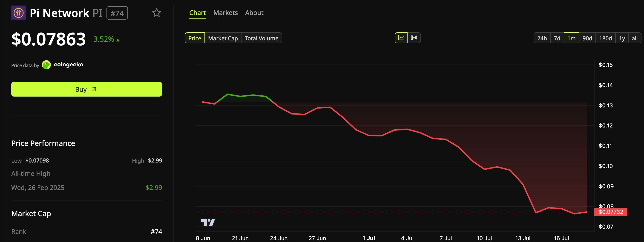Click the $0.13 y-axis label
Viewport: 644px width, 242px height.
click(x=606, y=106)
